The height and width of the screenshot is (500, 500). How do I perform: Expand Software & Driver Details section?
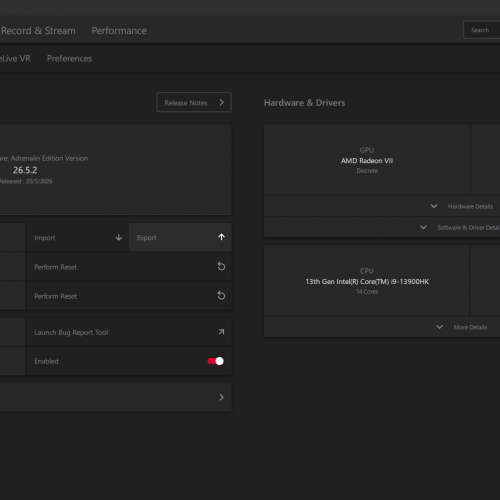[459, 227]
